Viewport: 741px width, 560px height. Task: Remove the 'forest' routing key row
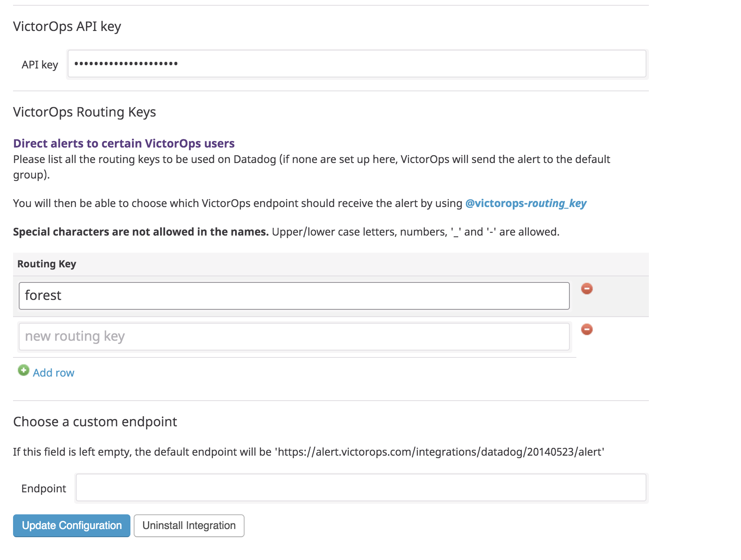pos(587,289)
